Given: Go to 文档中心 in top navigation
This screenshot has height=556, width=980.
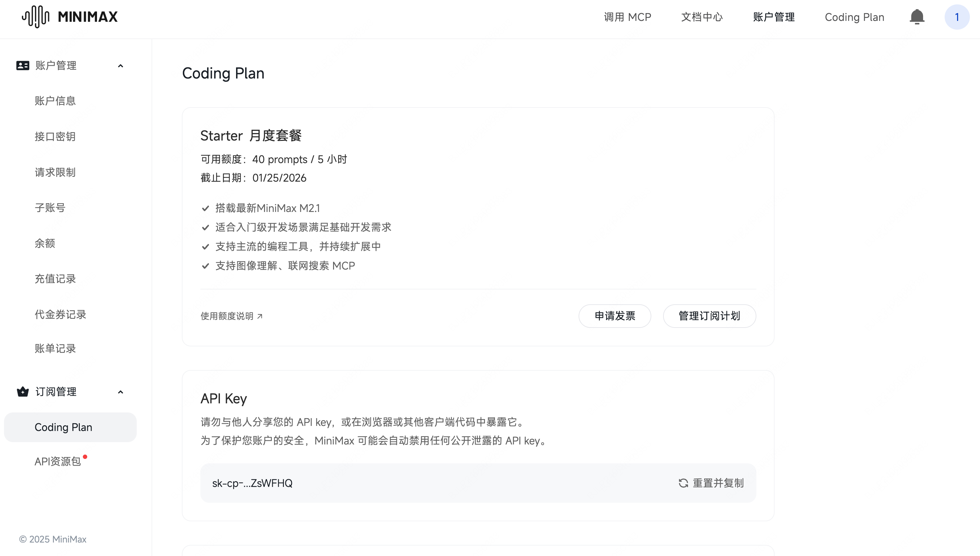Looking at the screenshot, I should point(702,17).
